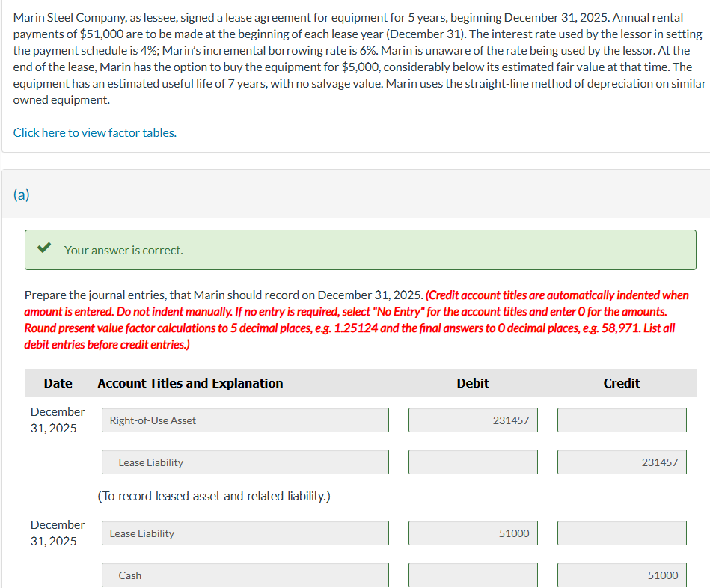This screenshot has width=710, height=588.
Task: Select the Cash account title field
Action: [x=245, y=575]
